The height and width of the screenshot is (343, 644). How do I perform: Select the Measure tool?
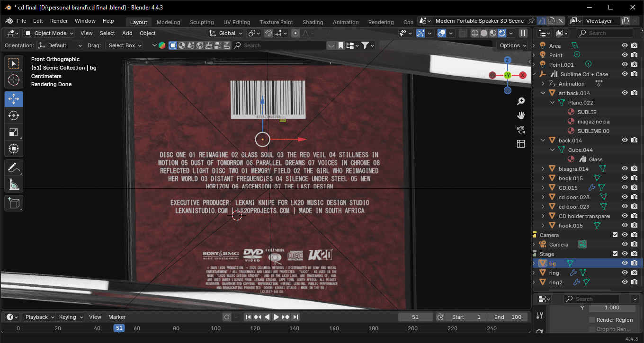click(x=14, y=184)
